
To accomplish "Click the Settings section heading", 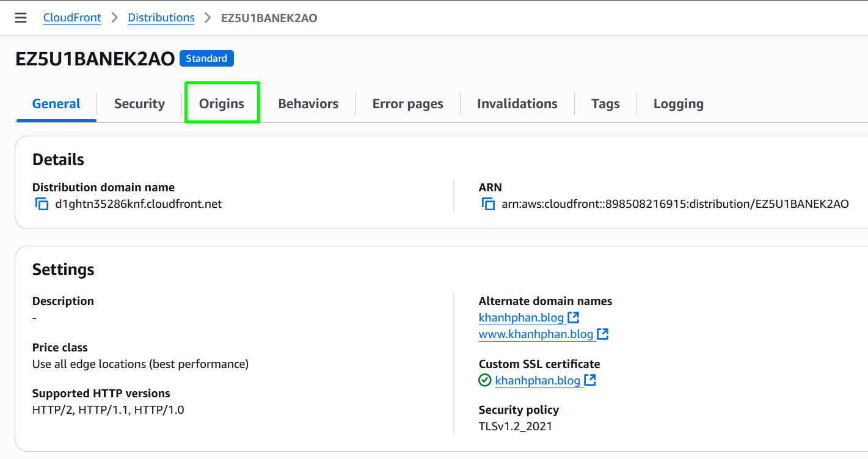I will [x=64, y=270].
